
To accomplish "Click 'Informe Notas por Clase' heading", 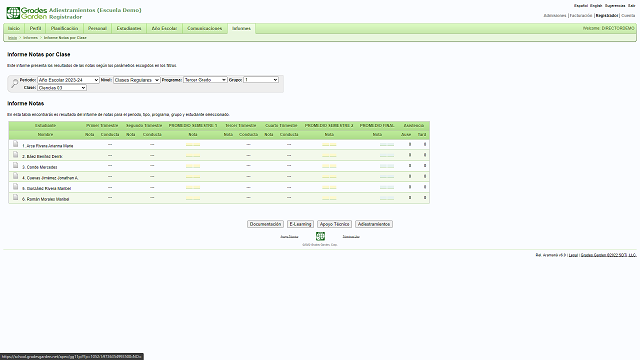I will (x=39, y=54).
